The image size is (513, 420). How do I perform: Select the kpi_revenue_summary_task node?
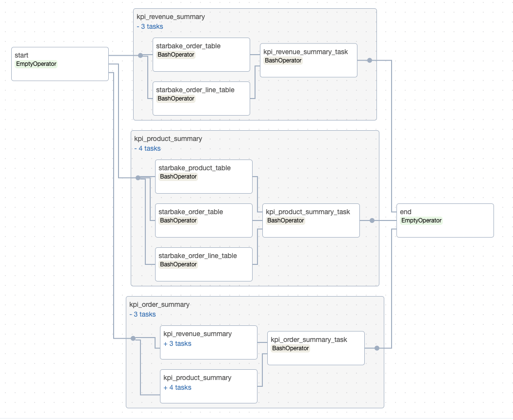[308, 60]
